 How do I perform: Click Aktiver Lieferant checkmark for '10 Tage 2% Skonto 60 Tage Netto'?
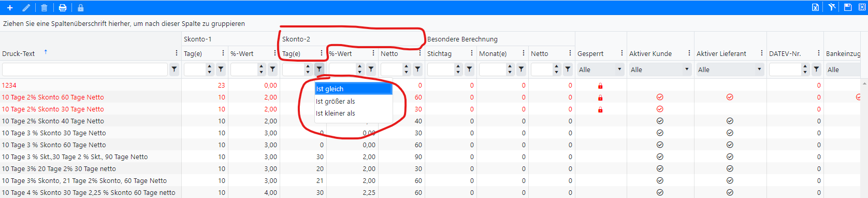click(x=730, y=97)
